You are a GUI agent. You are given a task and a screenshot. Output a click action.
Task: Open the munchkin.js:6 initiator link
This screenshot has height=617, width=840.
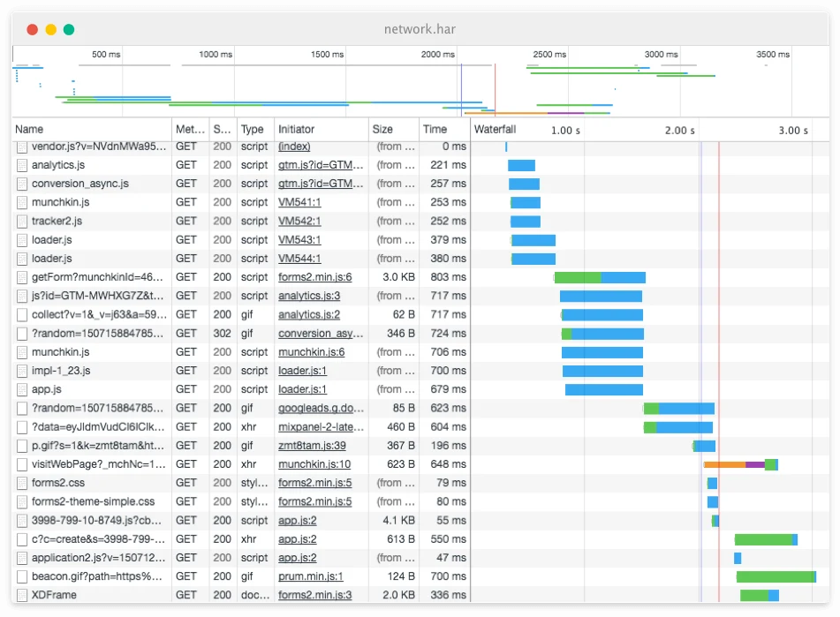click(x=311, y=352)
